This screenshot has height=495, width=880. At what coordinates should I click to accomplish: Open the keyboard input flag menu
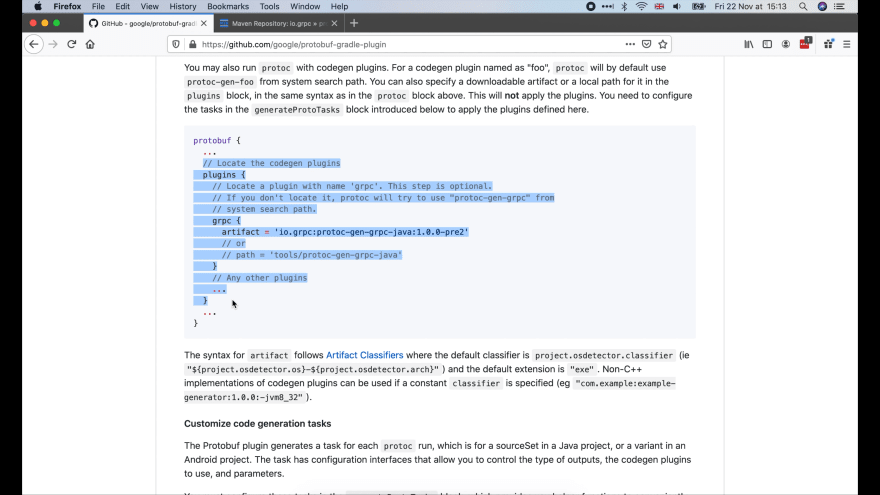pos(659,6)
